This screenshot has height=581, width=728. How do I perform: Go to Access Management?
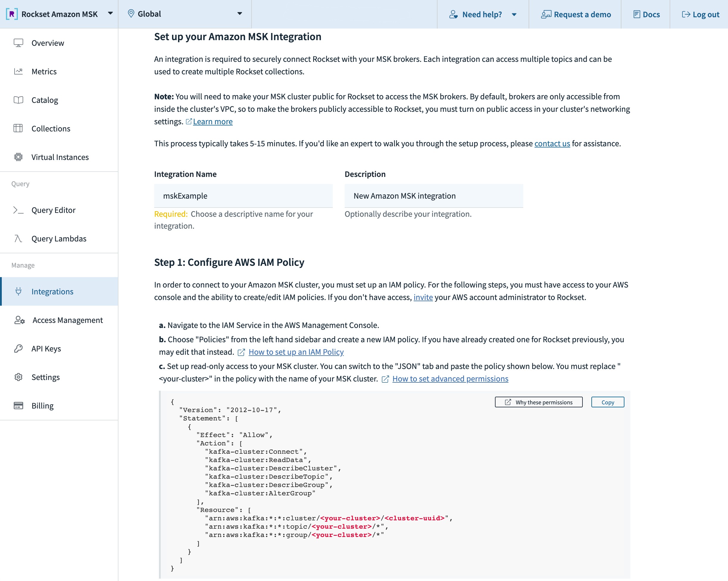tap(68, 320)
